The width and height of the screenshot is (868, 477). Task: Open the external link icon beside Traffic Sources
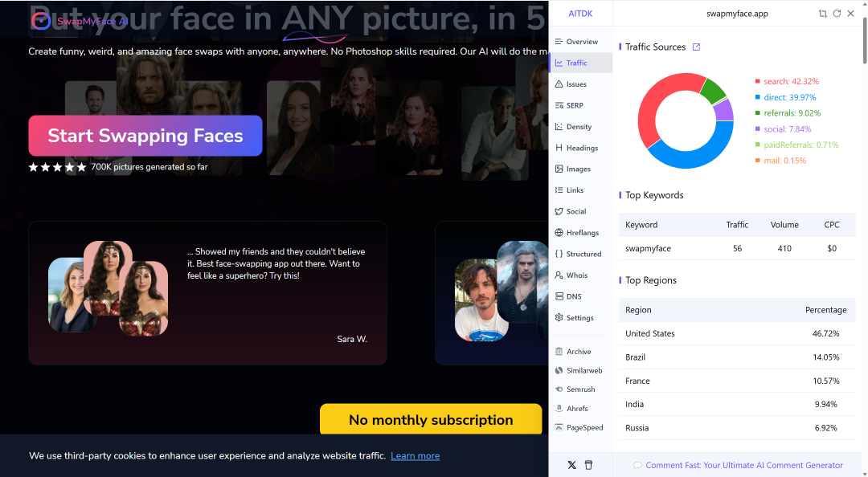click(696, 47)
